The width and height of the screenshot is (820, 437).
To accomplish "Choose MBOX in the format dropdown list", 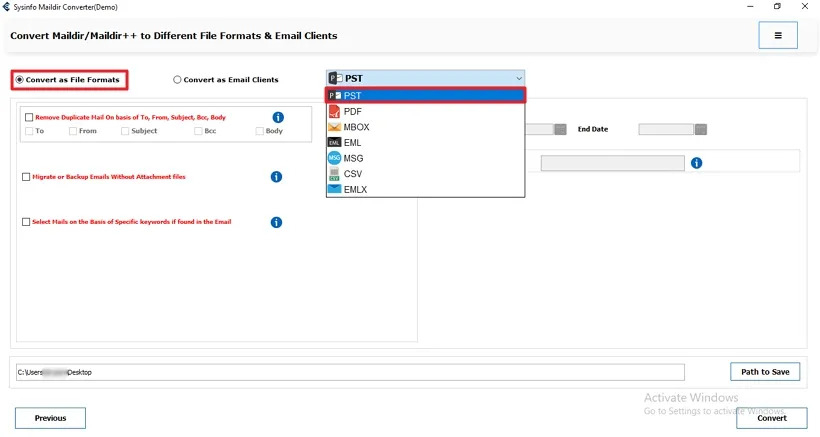I will click(356, 127).
